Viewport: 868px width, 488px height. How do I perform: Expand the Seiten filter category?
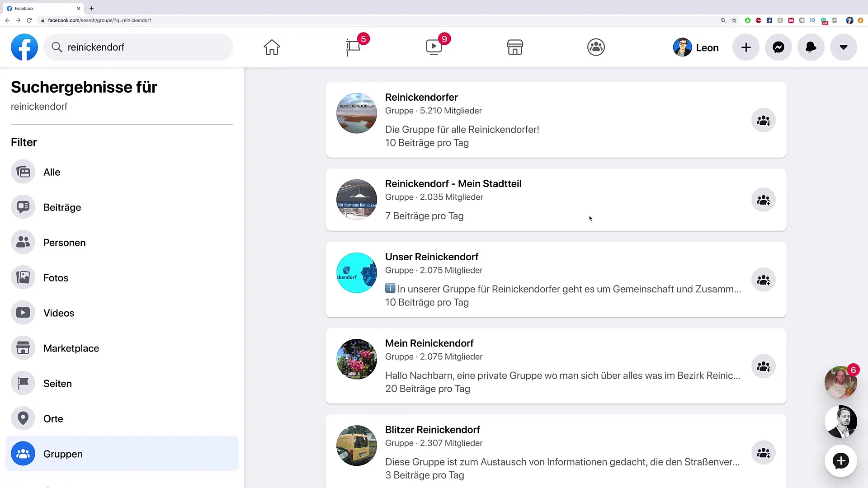point(58,383)
